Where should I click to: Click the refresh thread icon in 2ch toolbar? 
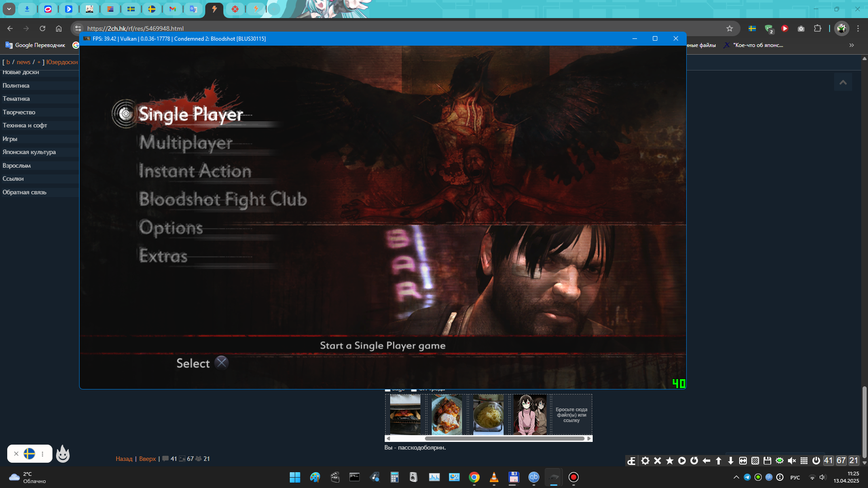[x=694, y=460]
